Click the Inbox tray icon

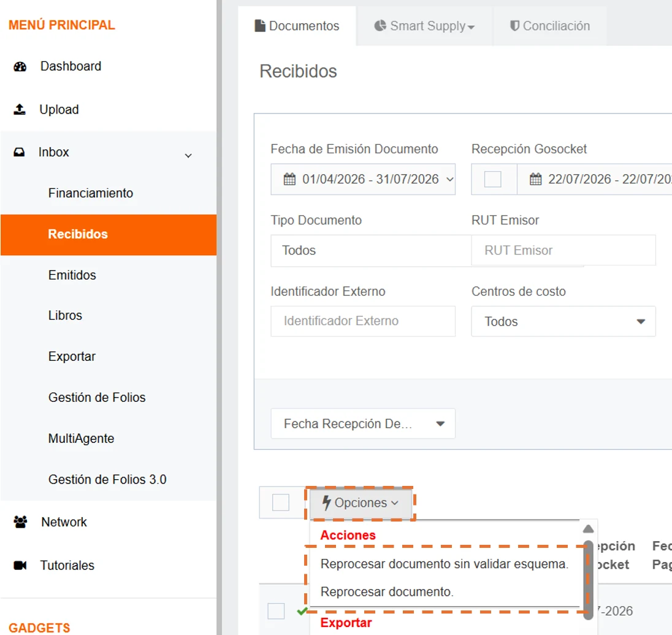point(19,152)
